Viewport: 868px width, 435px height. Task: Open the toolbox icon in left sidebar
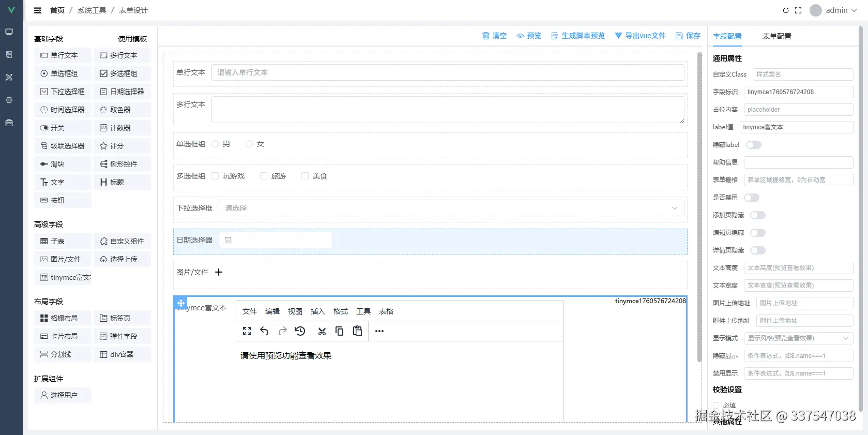tap(9, 123)
